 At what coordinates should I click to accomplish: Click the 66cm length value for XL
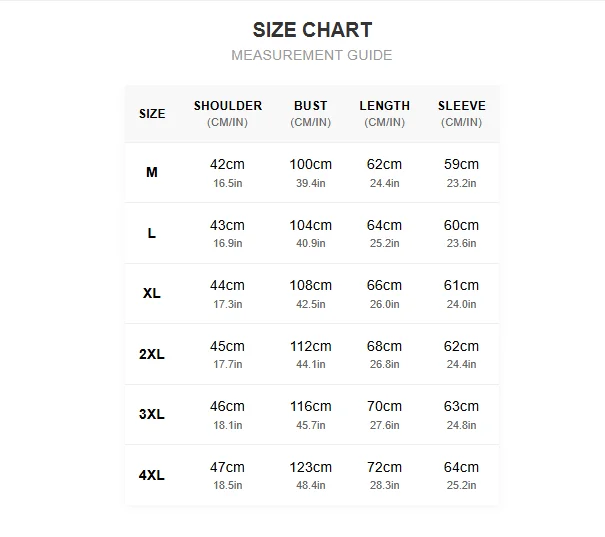[384, 285]
